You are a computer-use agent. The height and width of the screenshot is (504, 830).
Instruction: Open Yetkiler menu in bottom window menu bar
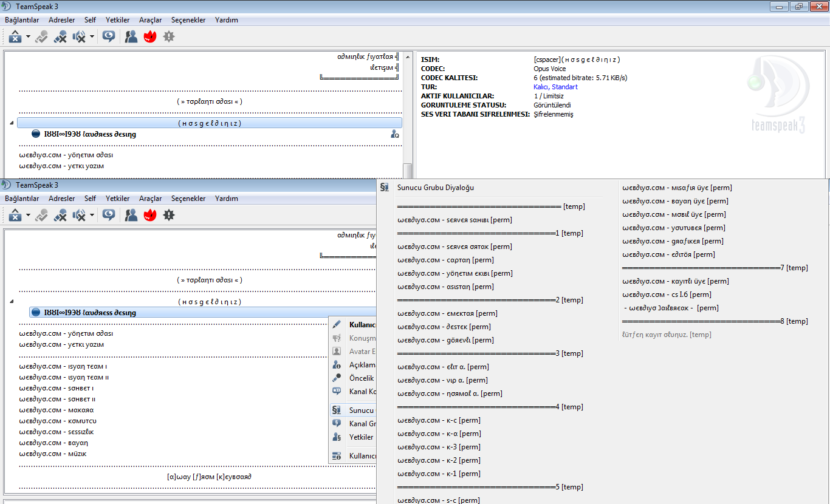pos(118,199)
